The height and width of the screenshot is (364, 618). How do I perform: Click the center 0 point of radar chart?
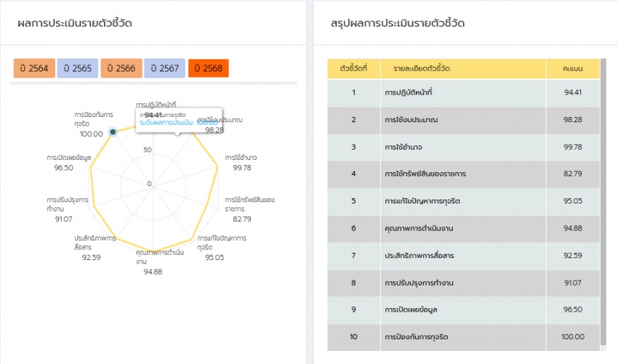pos(153,184)
